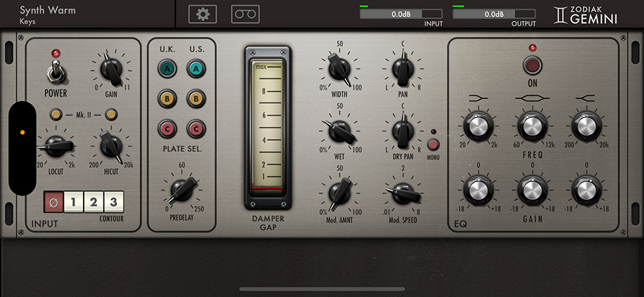
Task: Open the settings gear icon
Action: click(x=201, y=14)
